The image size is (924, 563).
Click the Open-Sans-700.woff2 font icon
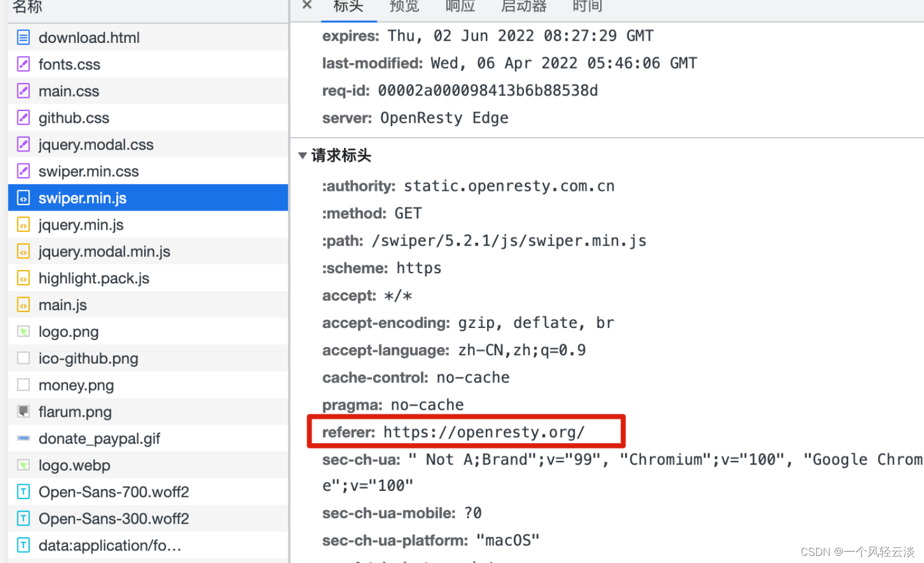tap(23, 491)
